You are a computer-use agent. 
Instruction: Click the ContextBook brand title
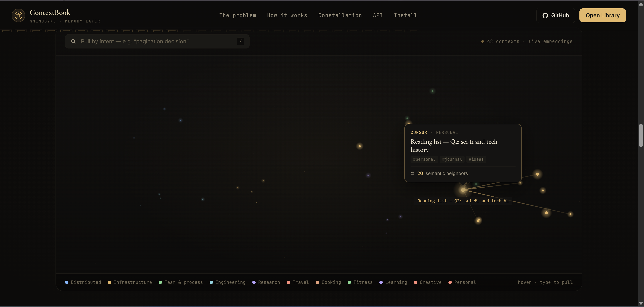[50, 12]
